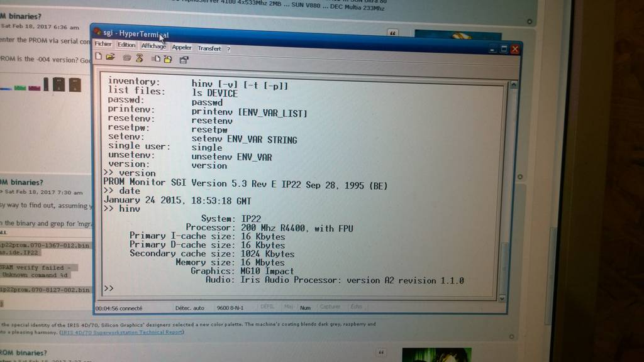Open the Transfert menu

pyautogui.click(x=209, y=48)
